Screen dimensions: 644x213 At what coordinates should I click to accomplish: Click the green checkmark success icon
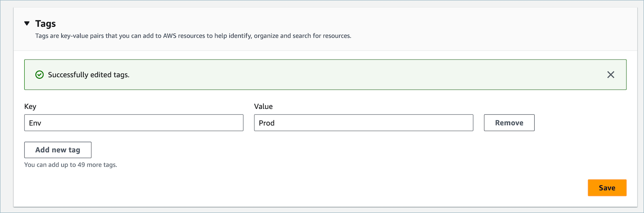[39, 75]
